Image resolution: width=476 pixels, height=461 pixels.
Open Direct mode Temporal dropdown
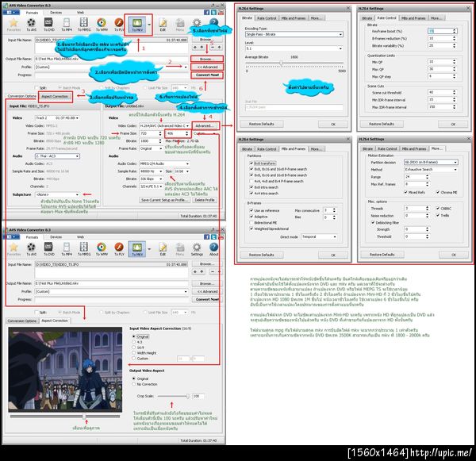pyautogui.click(x=319, y=236)
